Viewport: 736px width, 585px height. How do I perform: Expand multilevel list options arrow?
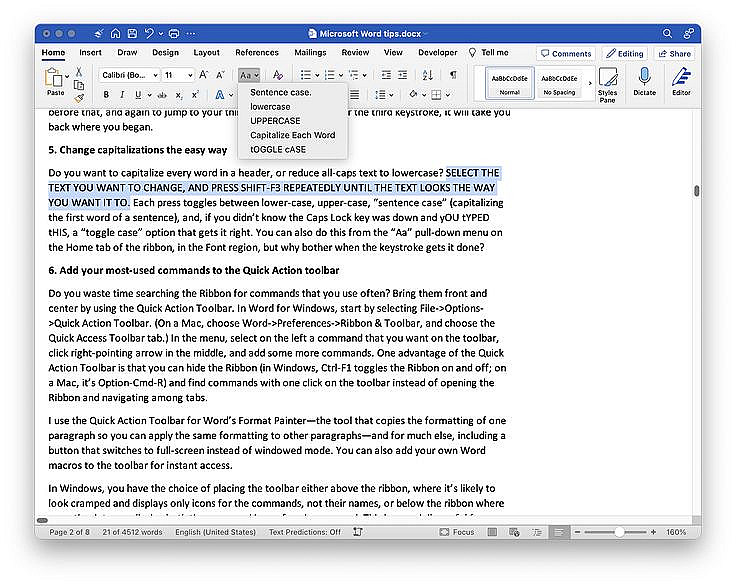tap(365, 75)
